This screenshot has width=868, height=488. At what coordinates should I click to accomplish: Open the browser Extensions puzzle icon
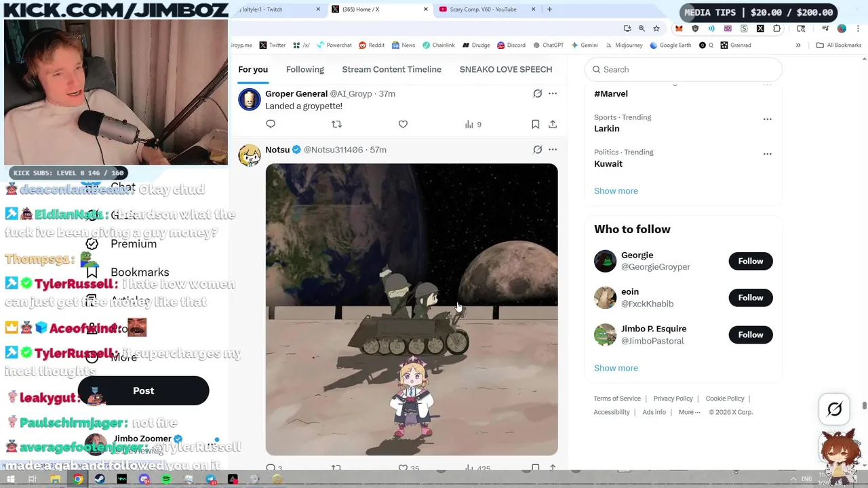(x=777, y=28)
